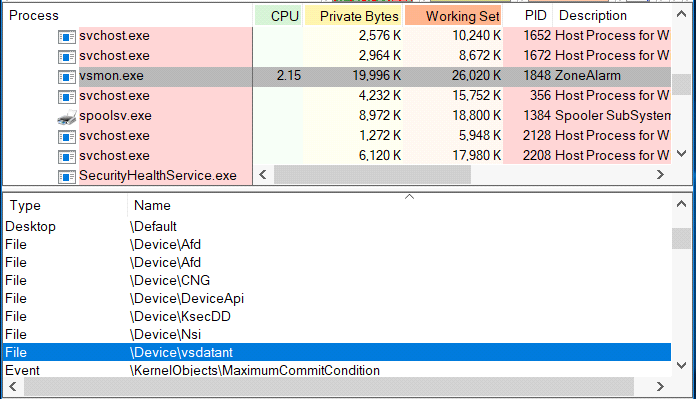
Task: Sort handles by the Name column header
Action: click(x=399, y=205)
